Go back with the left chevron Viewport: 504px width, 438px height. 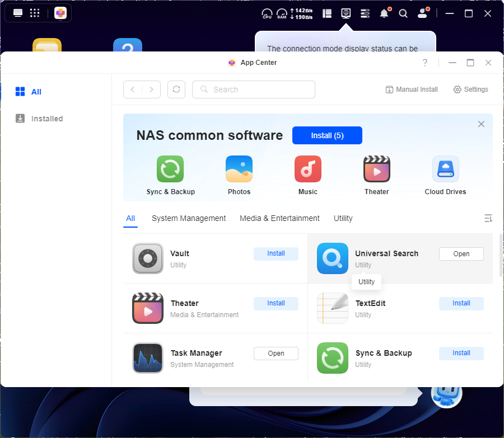point(133,90)
